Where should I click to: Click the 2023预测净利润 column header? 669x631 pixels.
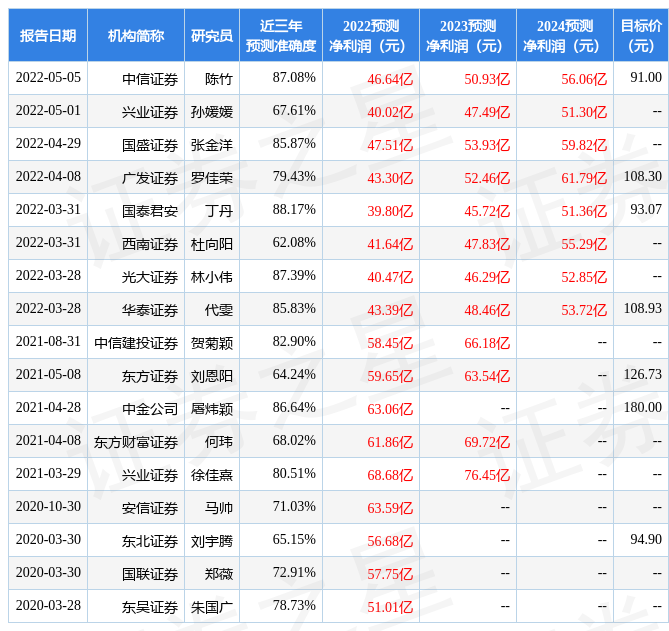468,35
